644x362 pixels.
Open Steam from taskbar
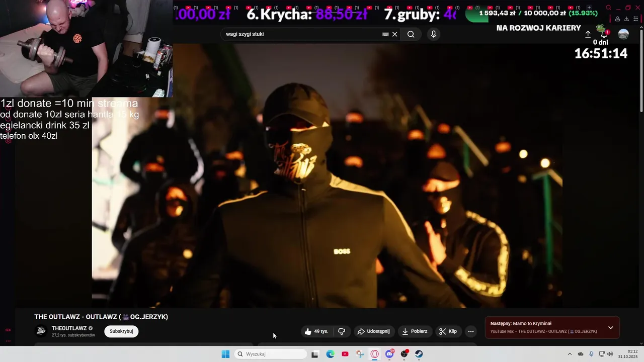[419, 354]
